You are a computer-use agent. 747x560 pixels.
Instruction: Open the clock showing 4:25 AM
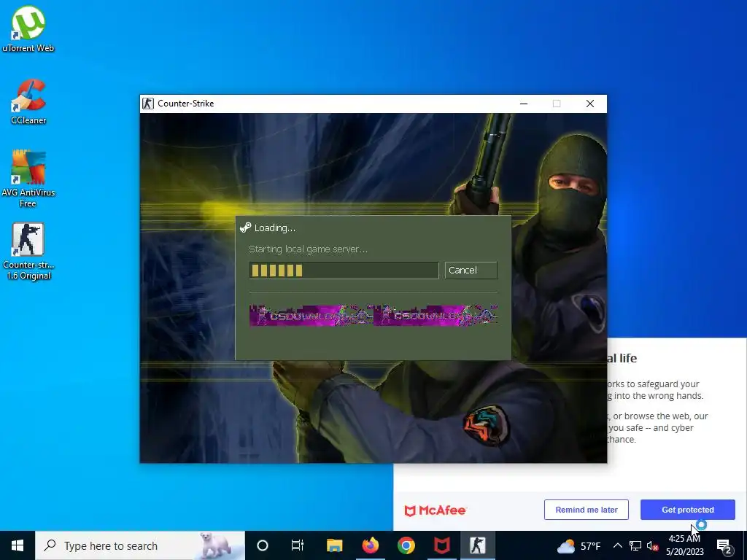[684, 545]
